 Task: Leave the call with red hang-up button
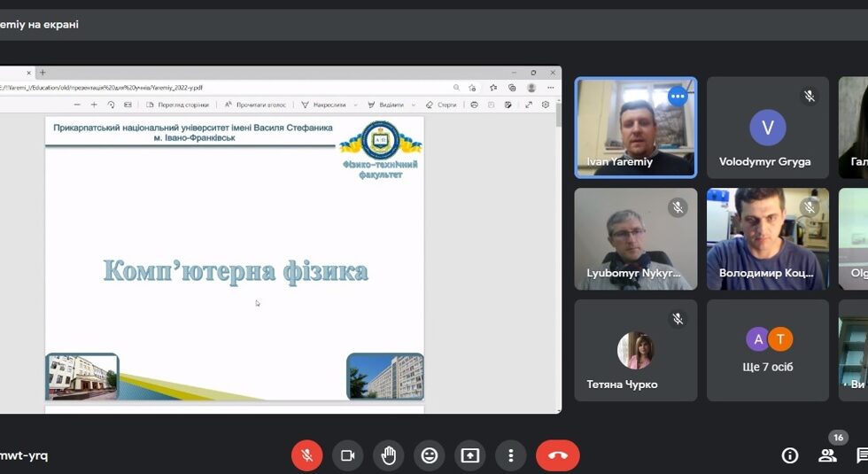557,455
